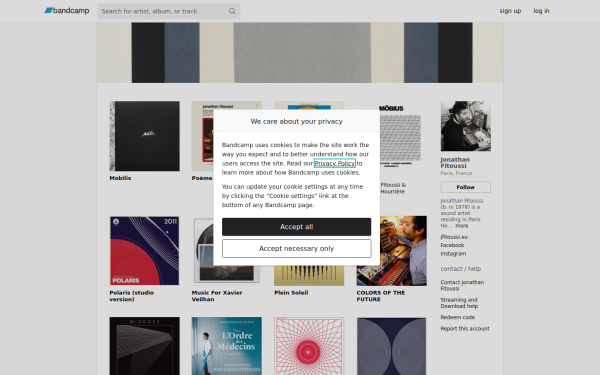Open the sign up link
Image resolution: width=600 pixels, height=375 pixels.
pyautogui.click(x=510, y=11)
